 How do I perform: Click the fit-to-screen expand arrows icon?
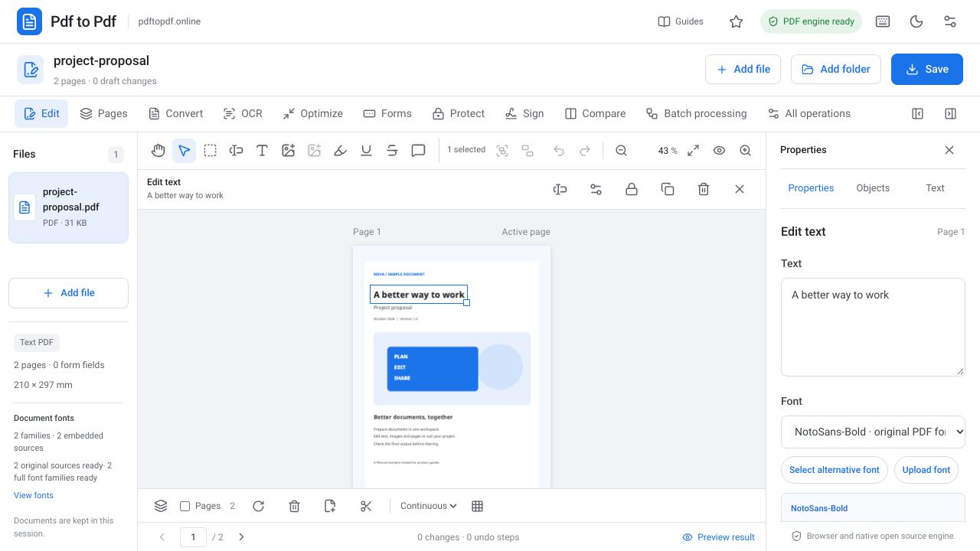[693, 151]
